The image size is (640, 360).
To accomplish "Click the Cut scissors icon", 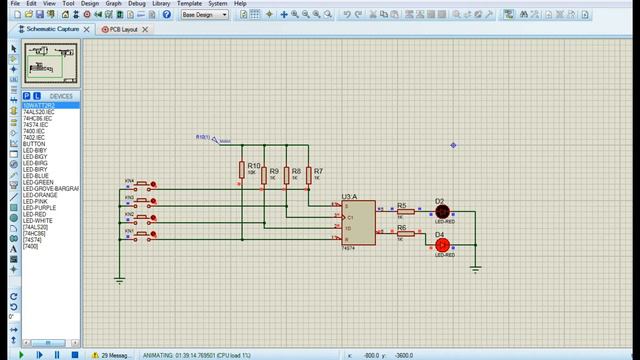I will (x=373, y=15).
